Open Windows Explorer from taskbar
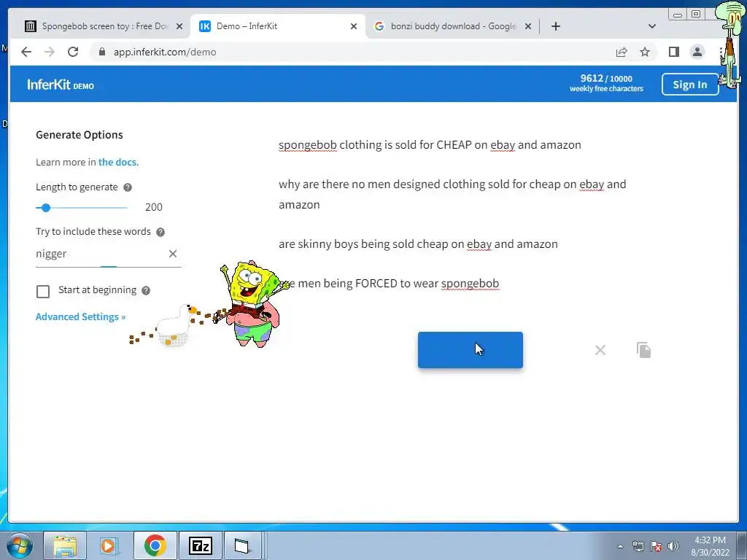Viewport: 747px width, 560px height. click(x=65, y=545)
